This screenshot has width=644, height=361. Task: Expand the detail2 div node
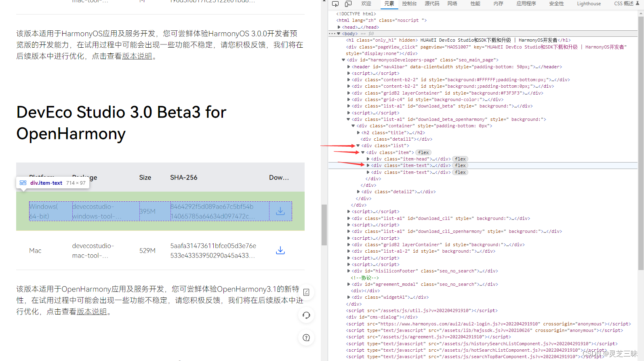click(x=358, y=192)
